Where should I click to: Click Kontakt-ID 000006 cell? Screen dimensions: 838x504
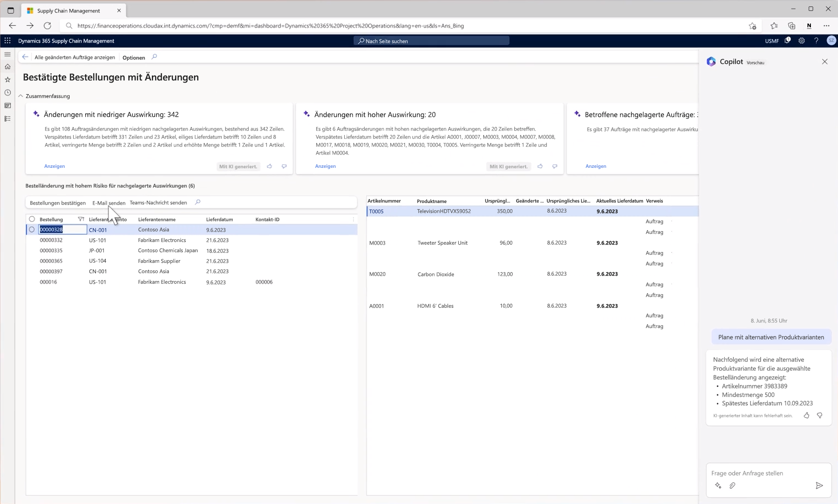coord(264,282)
